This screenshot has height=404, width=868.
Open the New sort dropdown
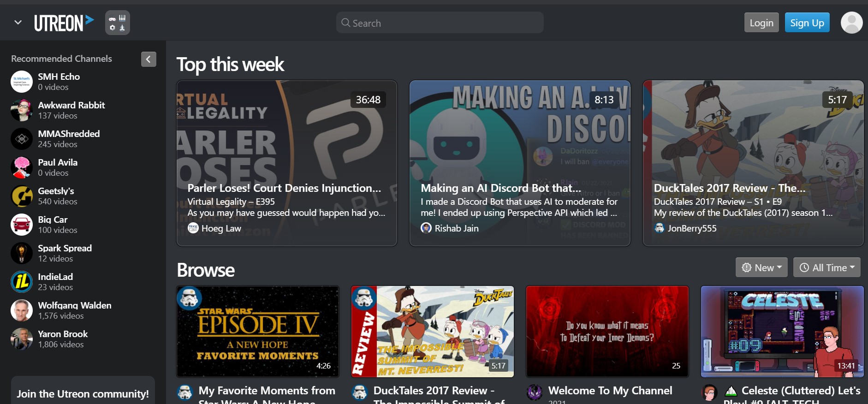(761, 267)
